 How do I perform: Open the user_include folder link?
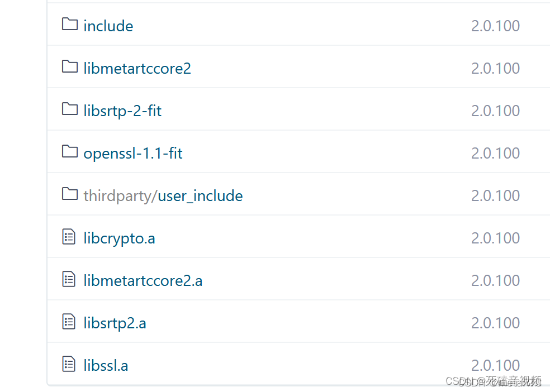(x=200, y=196)
